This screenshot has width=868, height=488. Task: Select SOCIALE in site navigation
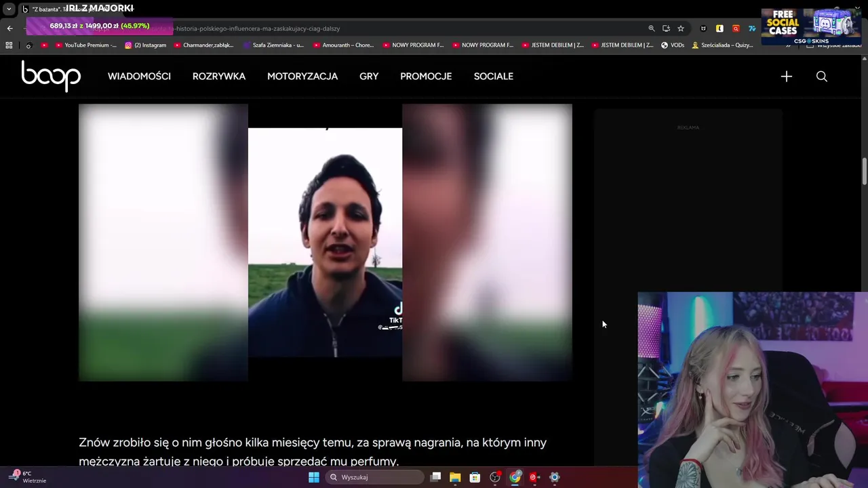493,77
